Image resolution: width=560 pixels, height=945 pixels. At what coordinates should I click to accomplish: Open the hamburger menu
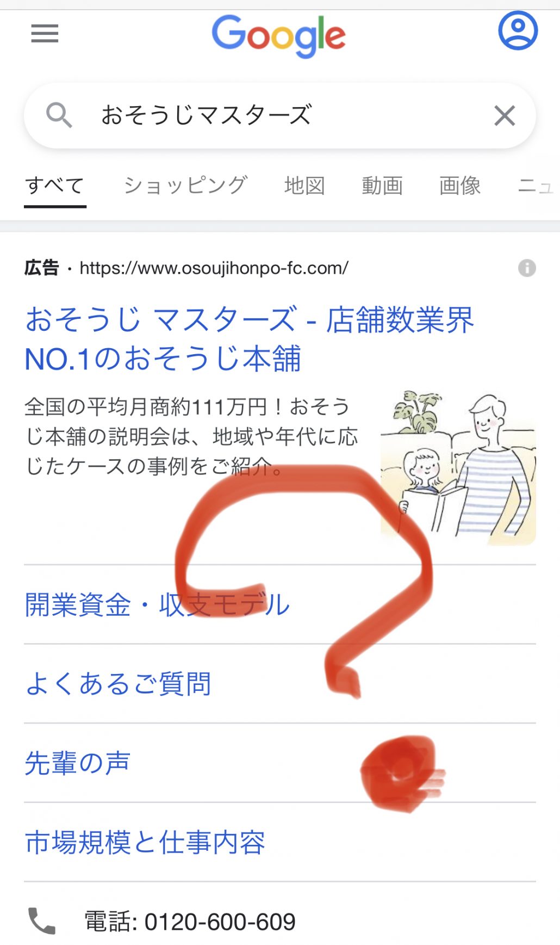click(45, 34)
